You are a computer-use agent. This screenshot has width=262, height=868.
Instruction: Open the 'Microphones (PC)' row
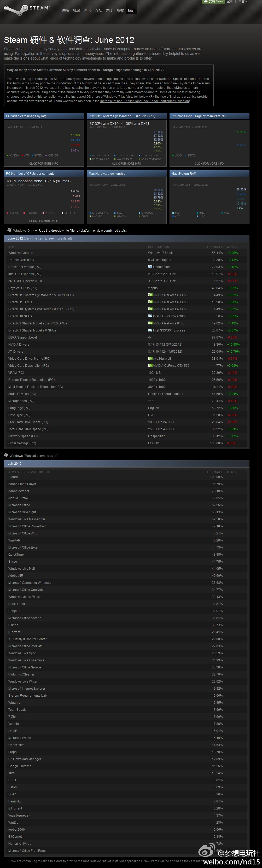(x=127, y=401)
